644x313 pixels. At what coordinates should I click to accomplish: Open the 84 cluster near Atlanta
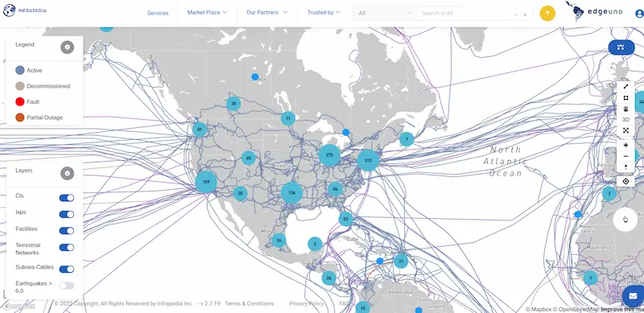335,189
